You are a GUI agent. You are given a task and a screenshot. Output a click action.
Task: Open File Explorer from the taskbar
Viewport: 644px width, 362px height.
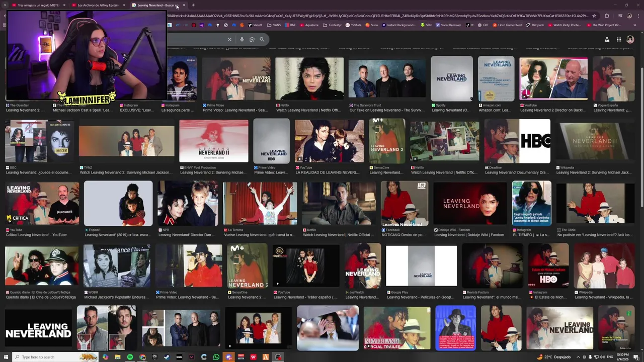point(118,357)
